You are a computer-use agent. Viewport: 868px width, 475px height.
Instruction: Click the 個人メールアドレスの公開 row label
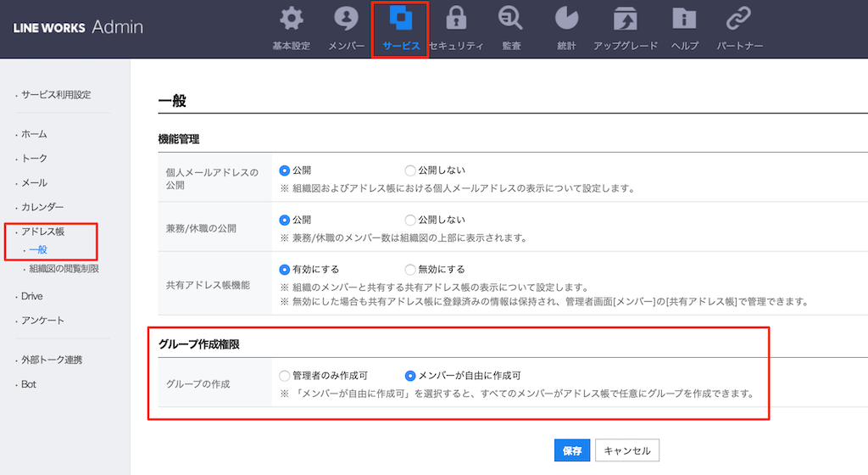[x=212, y=178]
